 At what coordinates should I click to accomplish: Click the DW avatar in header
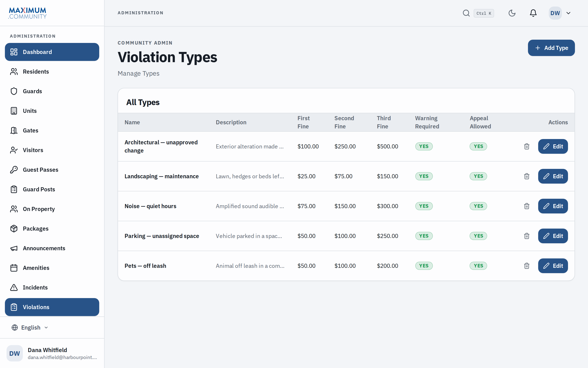pos(555,13)
